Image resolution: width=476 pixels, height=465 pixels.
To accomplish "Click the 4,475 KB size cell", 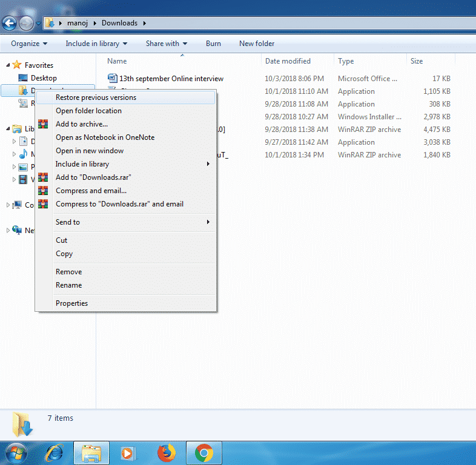I will click(437, 130).
